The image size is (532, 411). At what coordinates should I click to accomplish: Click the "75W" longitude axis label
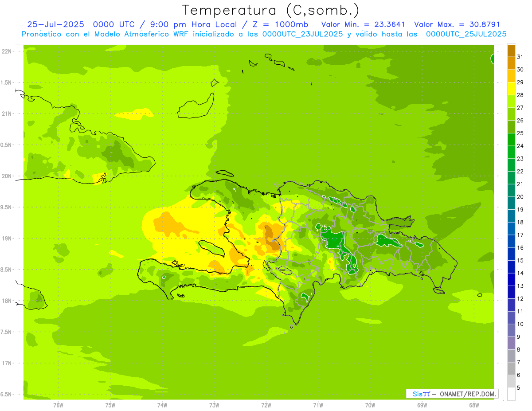[110, 405]
